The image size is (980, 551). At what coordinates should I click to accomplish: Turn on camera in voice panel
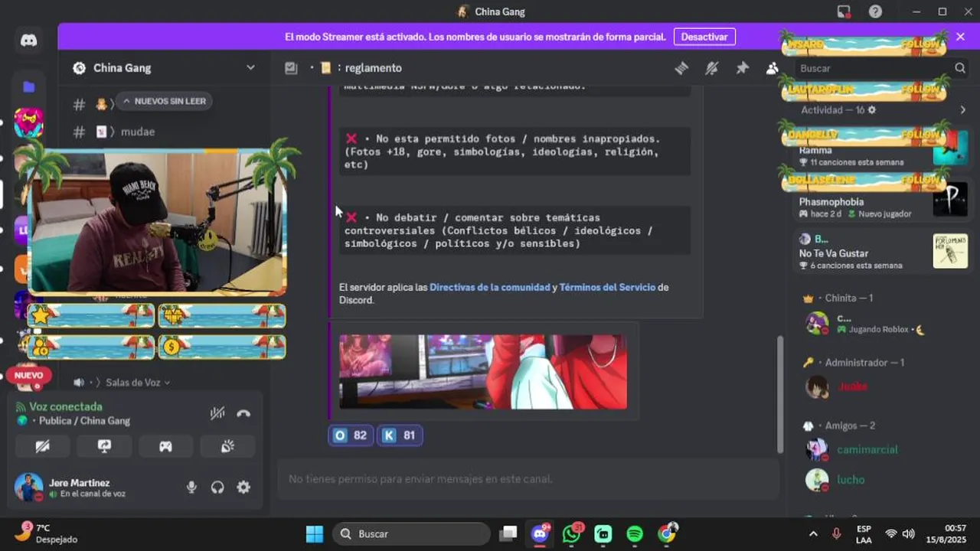click(42, 446)
